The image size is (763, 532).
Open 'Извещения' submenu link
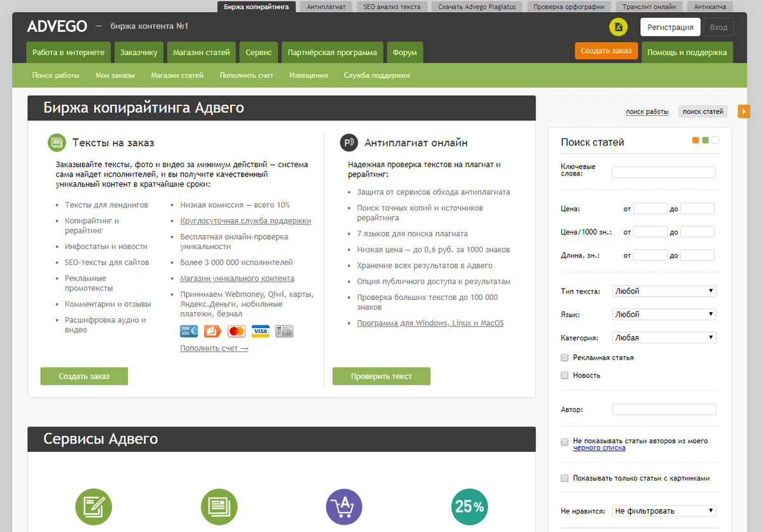tap(308, 75)
